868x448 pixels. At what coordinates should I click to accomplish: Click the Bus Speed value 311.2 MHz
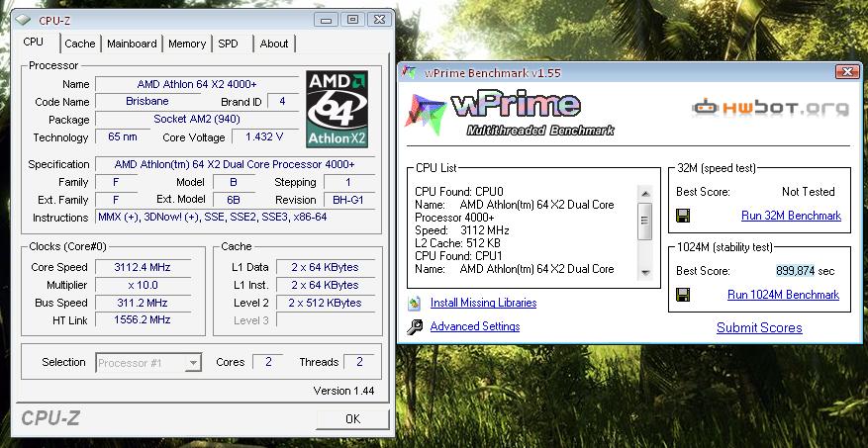tap(143, 303)
